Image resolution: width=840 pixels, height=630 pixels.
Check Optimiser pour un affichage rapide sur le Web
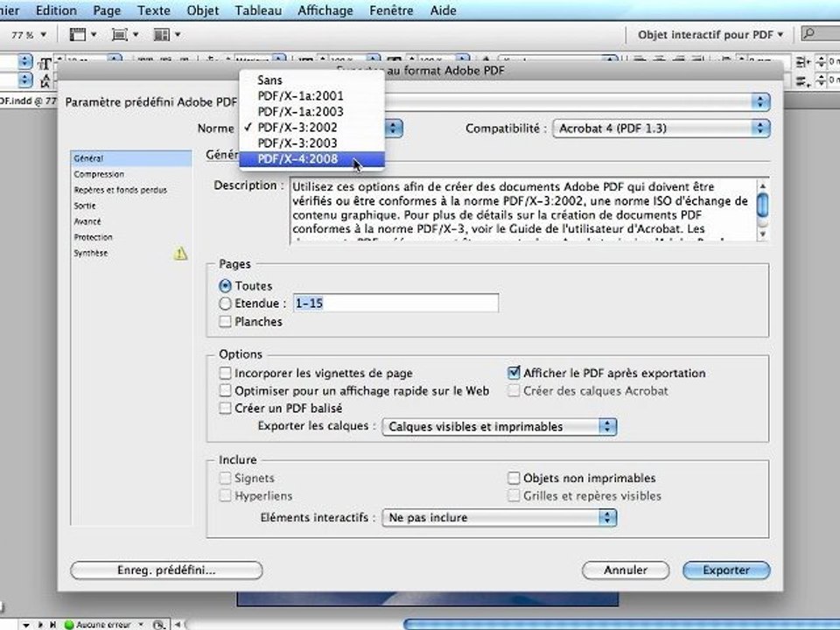[225, 390]
